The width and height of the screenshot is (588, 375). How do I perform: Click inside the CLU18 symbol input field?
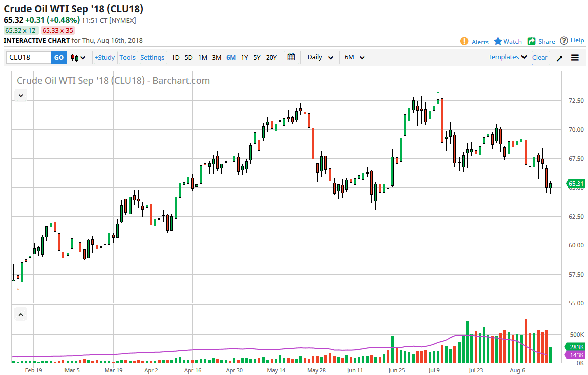[x=28, y=57]
